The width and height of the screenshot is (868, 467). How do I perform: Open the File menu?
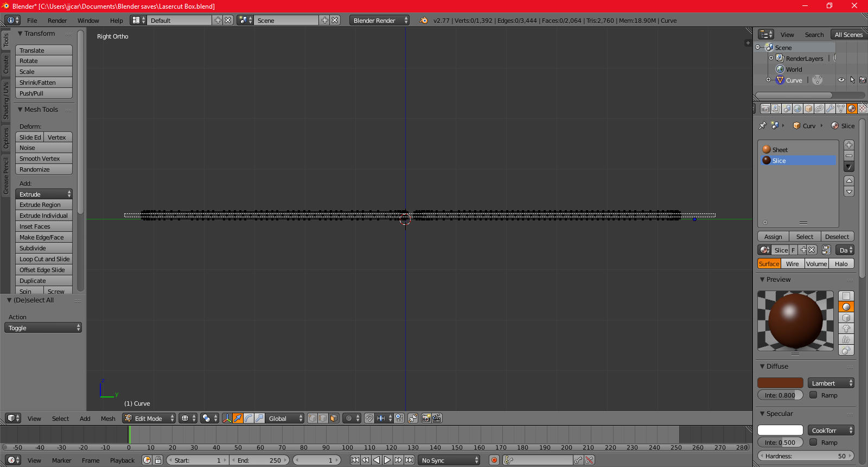pyautogui.click(x=32, y=20)
